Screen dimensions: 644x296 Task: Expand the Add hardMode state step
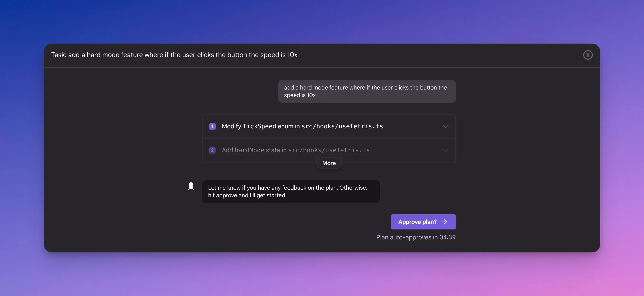coord(446,150)
